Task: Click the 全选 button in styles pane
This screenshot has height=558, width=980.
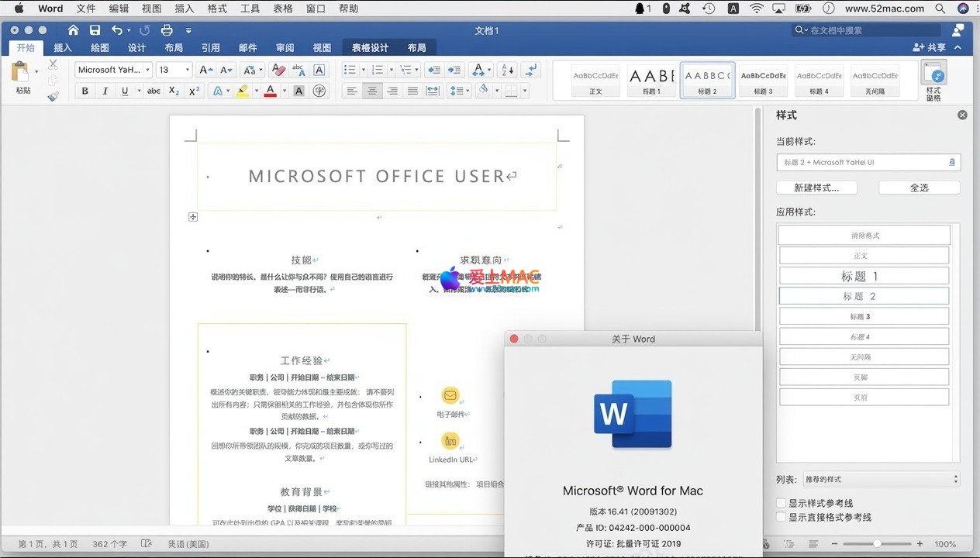Action: click(919, 188)
